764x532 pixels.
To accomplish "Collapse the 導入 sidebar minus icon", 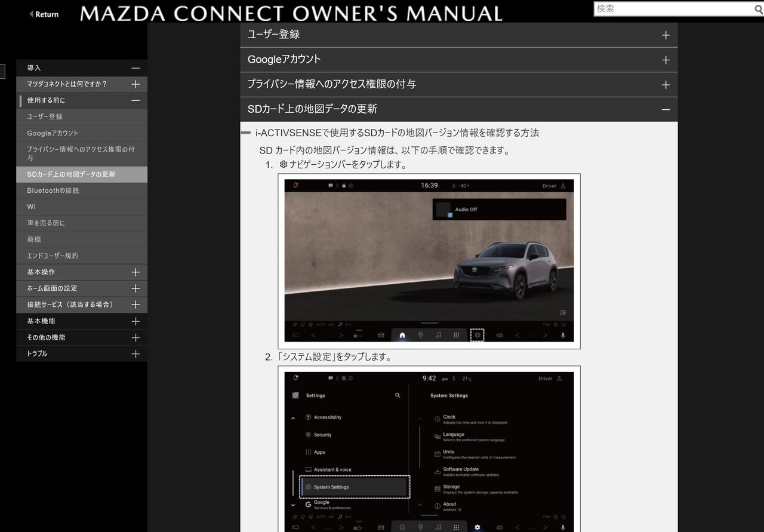I will point(135,68).
